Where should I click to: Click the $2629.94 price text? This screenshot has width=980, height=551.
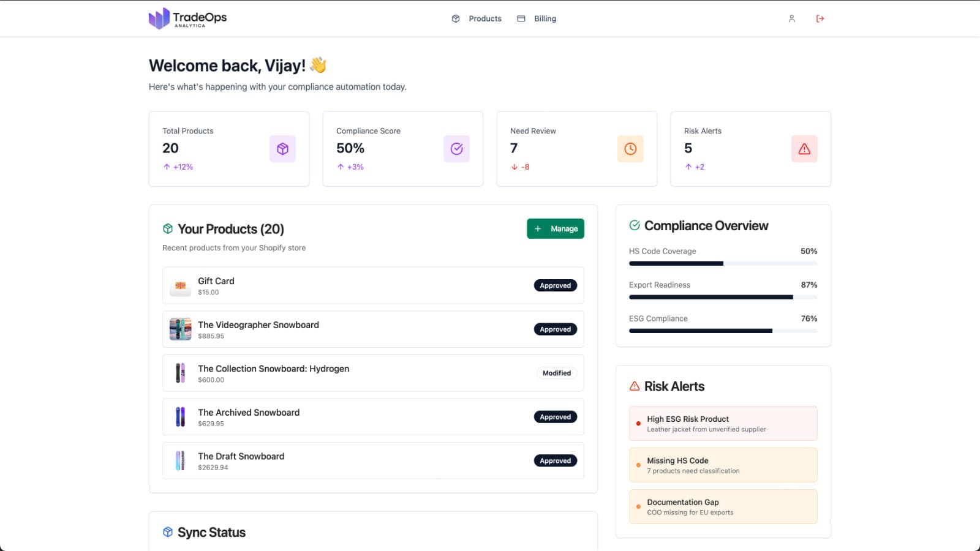pyautogui.click(x=213, y=467)
